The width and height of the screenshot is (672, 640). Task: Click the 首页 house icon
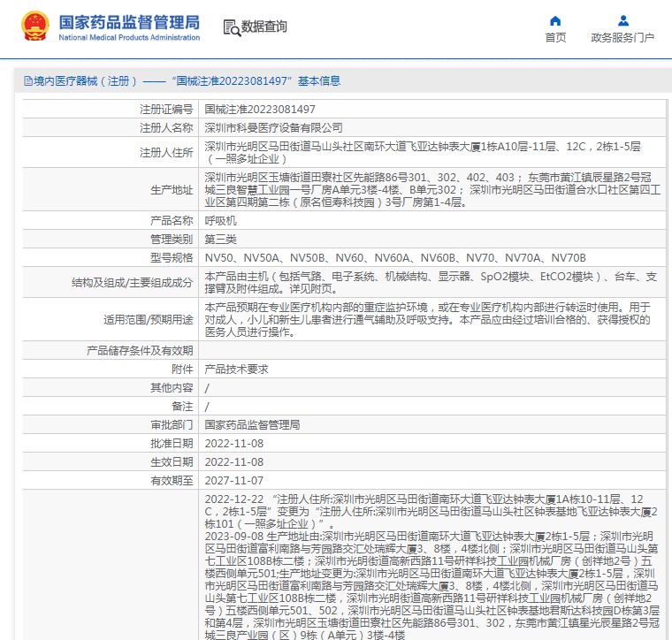click(555, 20)
